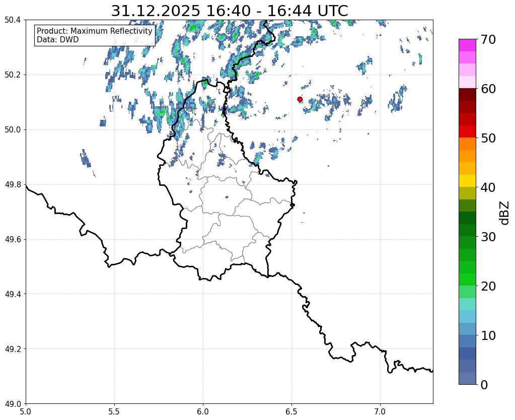Click the latitude label 50.4
This screenshot has width=515, height=420.
pos(13,20)
